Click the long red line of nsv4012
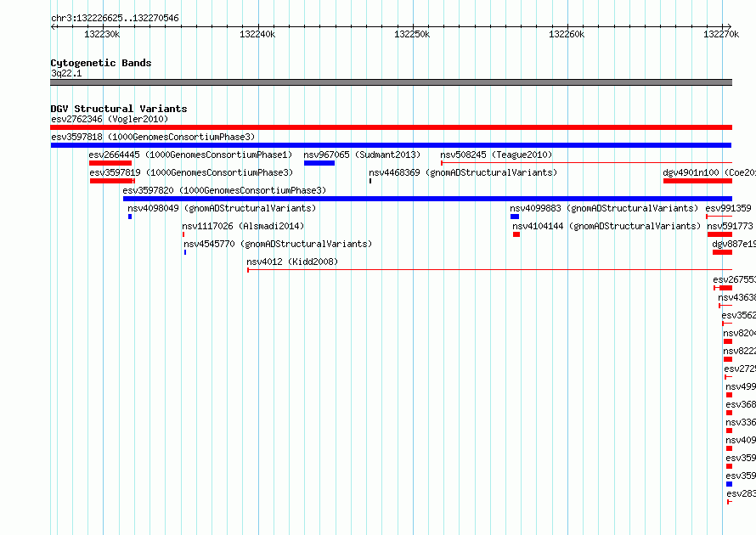The image size is (756, 535). pyautogui.click(x=490, y=270)
